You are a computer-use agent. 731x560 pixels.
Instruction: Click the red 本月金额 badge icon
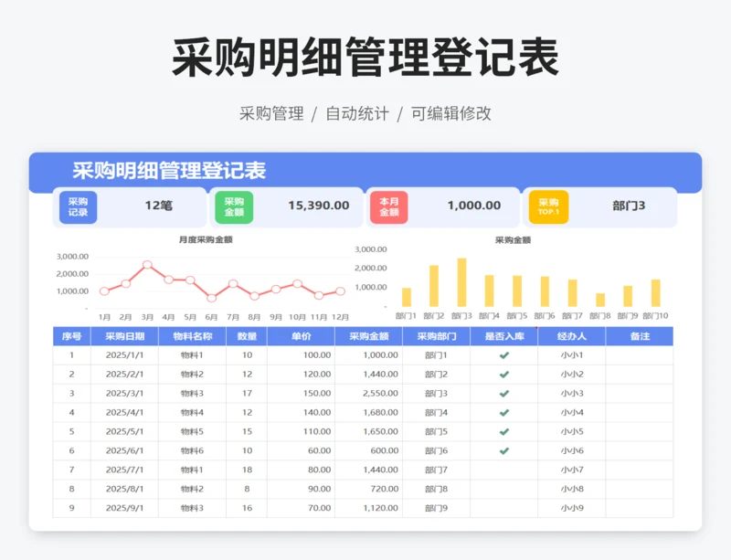(x=389, y=207)
